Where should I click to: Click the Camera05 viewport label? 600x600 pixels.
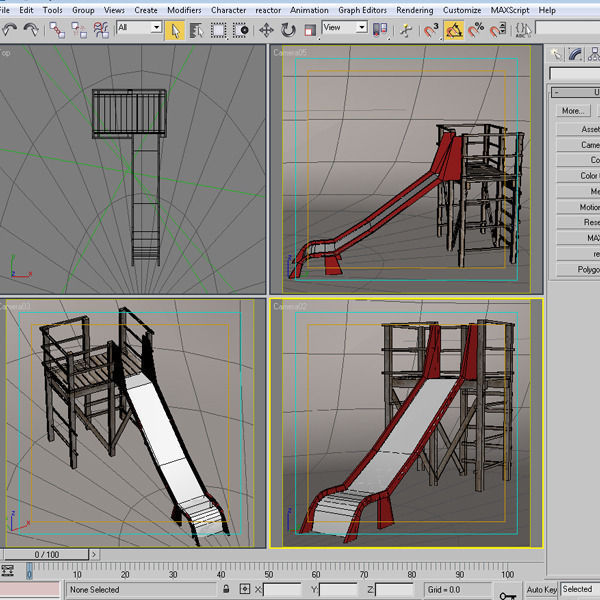[290, 52]
